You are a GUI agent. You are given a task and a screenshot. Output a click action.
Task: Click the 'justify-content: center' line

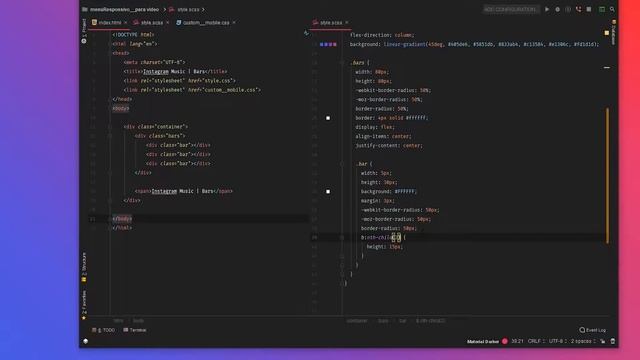point(389,145)
